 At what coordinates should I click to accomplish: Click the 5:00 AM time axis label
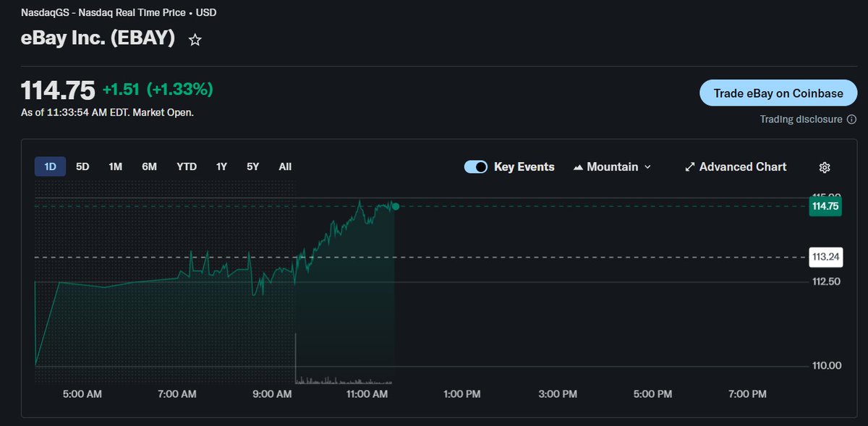click(x=82, y=394)
